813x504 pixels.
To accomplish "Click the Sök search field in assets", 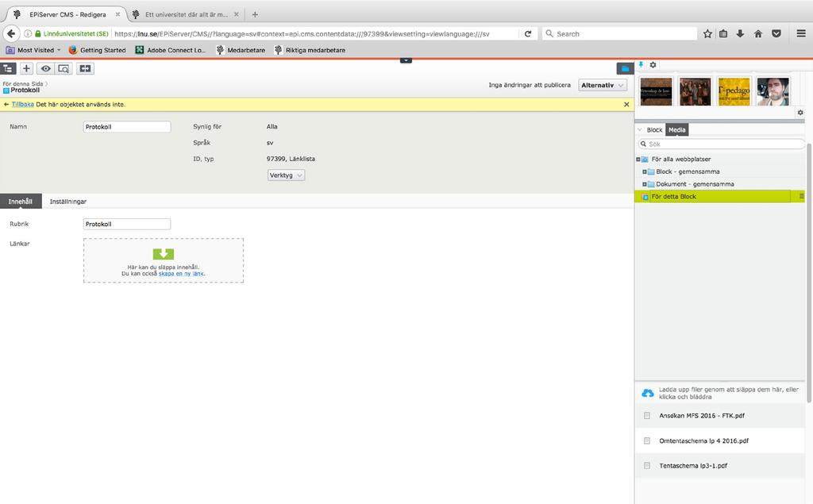I will [721, 144].
